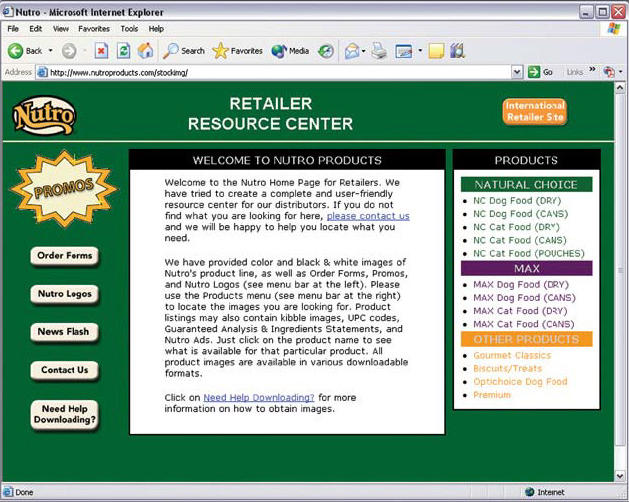The width and height of the screenshot is (629, 502).
Task: Open the Mail button dropdown arrow
Action: (363, 51)
